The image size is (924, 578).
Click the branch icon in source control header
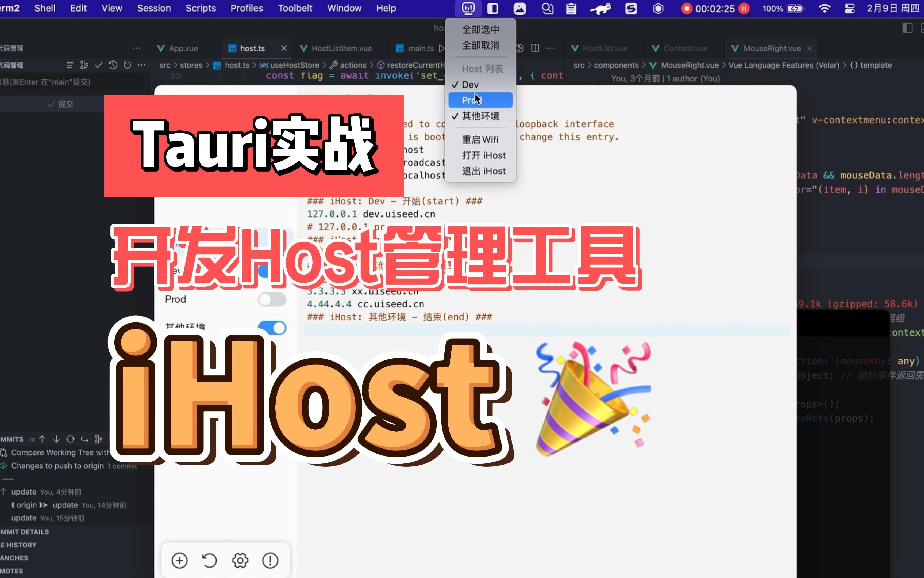[x=84, y=65]
